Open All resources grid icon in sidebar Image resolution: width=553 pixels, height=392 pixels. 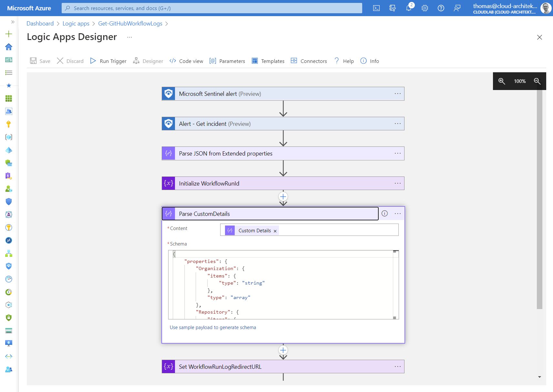pos(9,98)
